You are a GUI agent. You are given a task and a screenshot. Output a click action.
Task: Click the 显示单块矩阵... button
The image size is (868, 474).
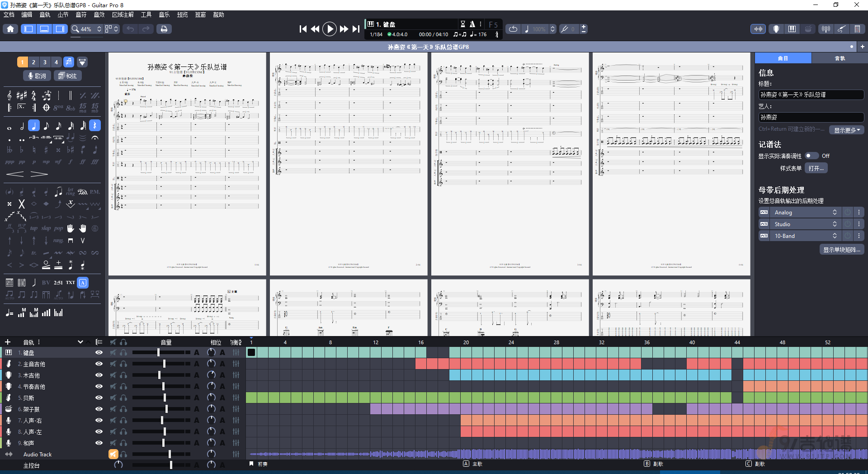(841, 250)
